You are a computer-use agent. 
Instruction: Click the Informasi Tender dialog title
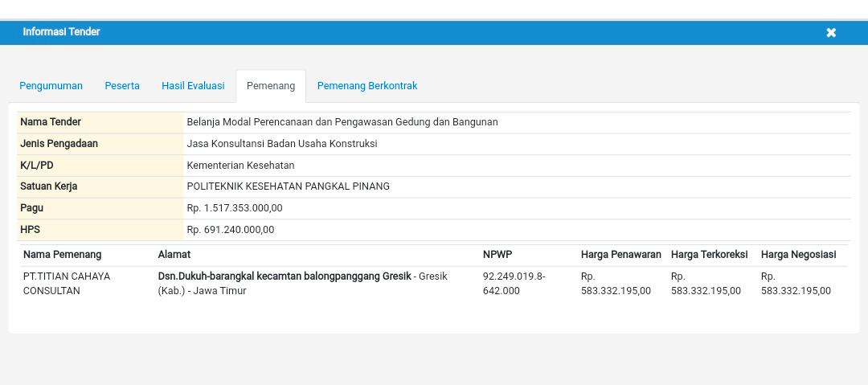click(61, 31)
